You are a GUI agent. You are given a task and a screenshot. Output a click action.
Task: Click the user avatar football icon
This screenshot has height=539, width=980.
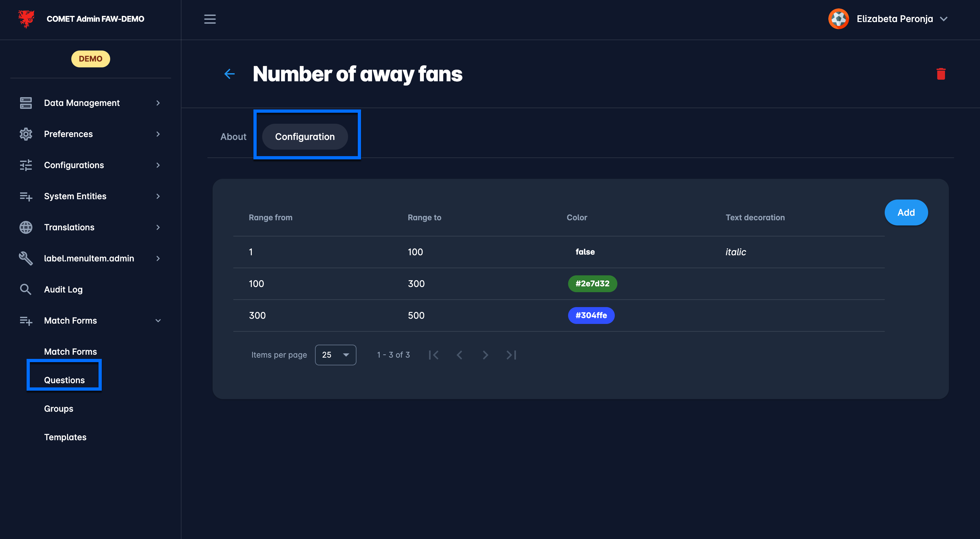[838, 19]
